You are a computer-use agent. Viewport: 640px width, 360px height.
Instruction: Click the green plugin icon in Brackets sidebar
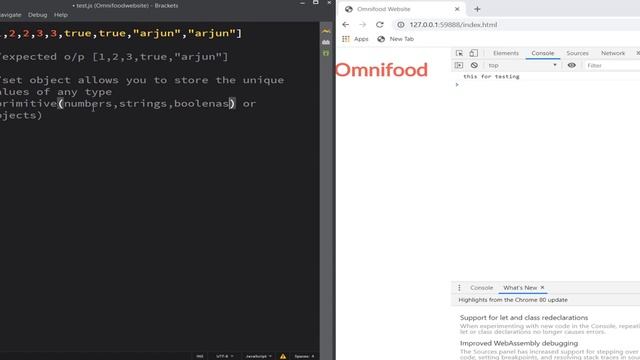[x=326, y=53]
